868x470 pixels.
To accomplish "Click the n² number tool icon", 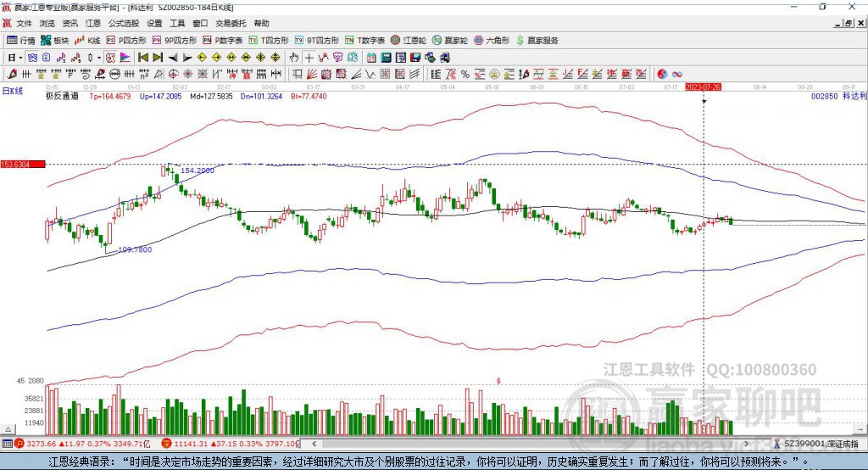I will (144, 74).
